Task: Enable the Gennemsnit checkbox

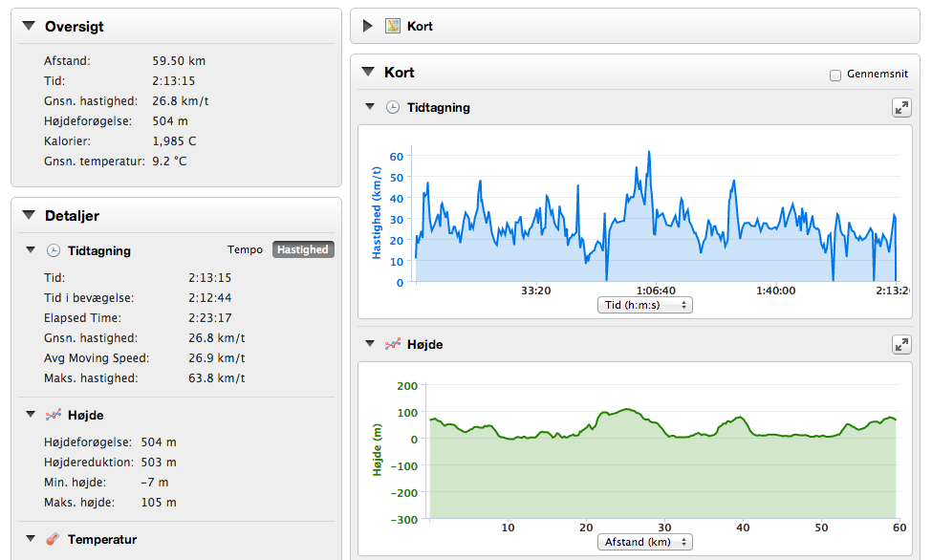Action: [835, 75]
